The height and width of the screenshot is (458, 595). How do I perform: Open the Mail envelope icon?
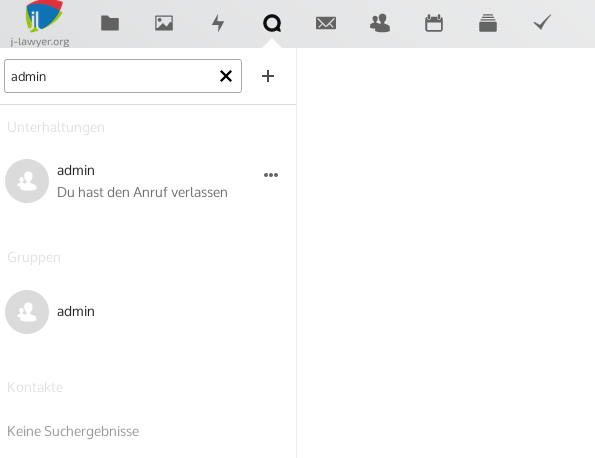click(326, 23)
